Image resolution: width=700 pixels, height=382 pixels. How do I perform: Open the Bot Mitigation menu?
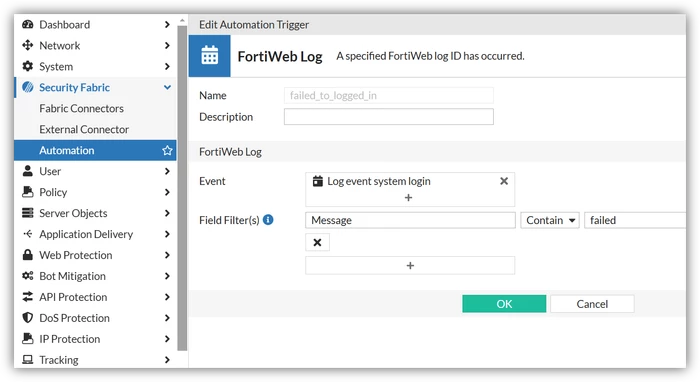(72, 276)
